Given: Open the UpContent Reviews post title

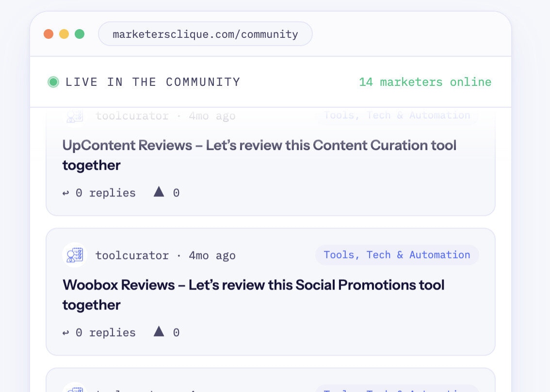Looking at the screenshot, I should point(259,155).
